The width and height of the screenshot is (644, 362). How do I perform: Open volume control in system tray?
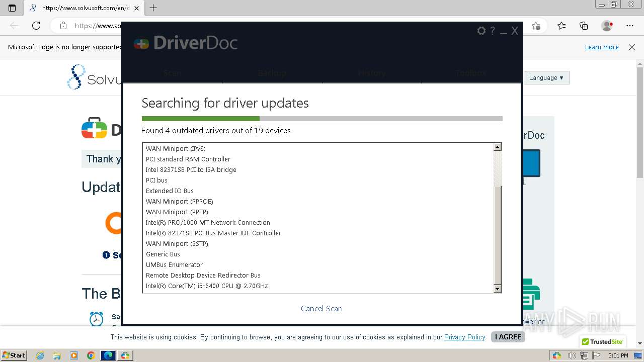[x=572, y=355]
